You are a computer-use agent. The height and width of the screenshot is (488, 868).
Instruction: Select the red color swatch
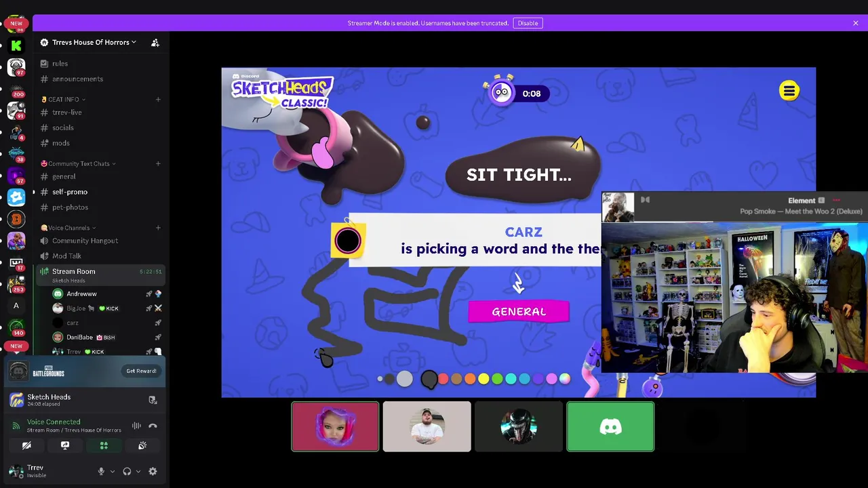(x=443, y=379)
